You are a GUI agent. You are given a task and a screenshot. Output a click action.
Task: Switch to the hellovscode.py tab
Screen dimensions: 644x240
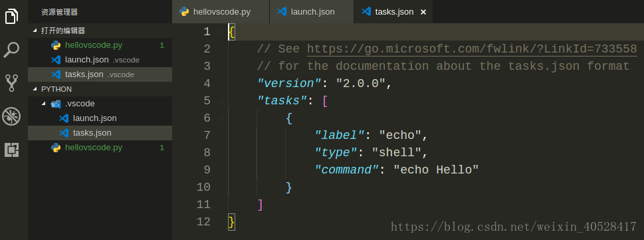221,11
